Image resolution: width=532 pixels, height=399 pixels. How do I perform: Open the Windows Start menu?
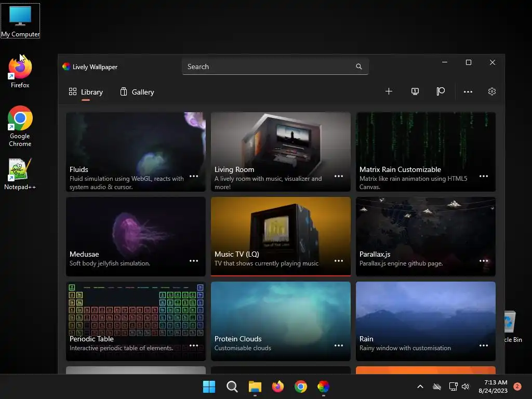point(209,387)
